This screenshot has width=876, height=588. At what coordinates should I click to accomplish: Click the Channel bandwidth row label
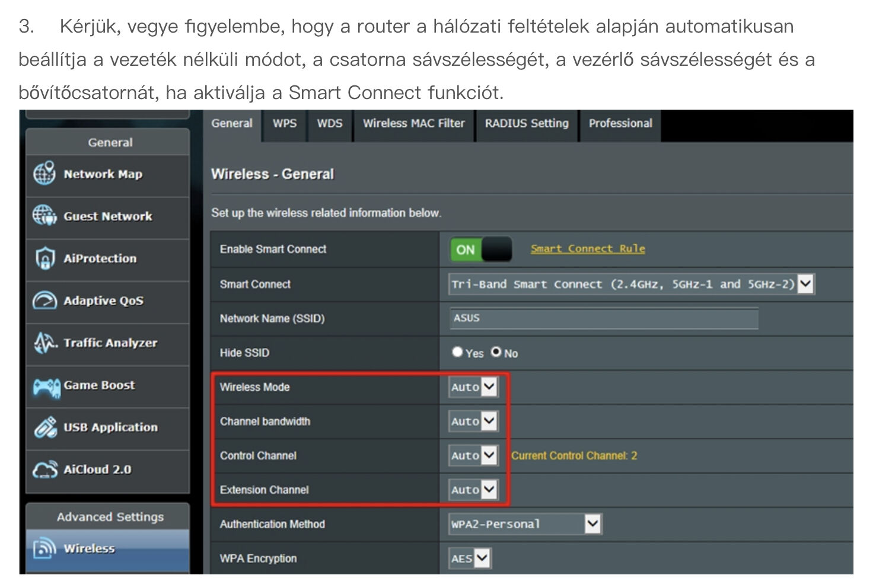(265, 421)
